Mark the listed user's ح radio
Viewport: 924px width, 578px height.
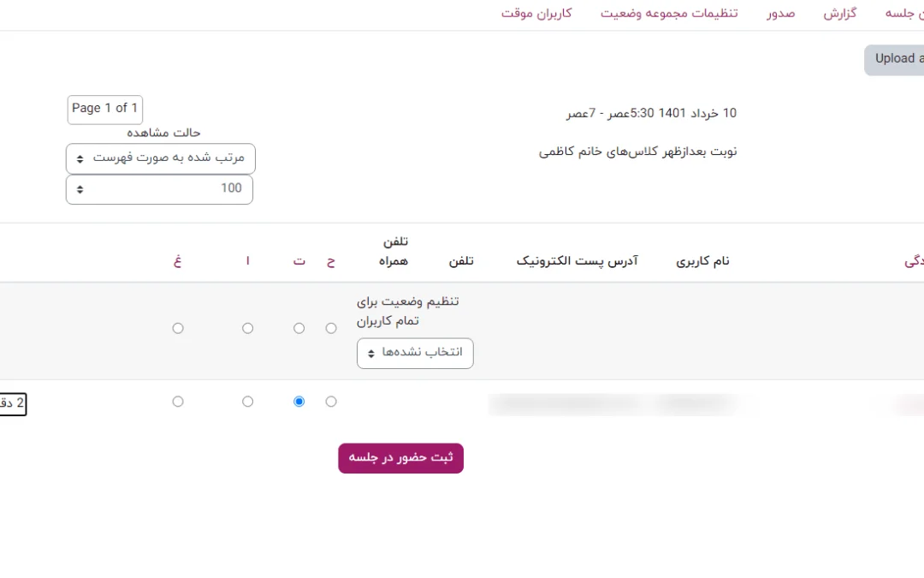tap(331, 402)
